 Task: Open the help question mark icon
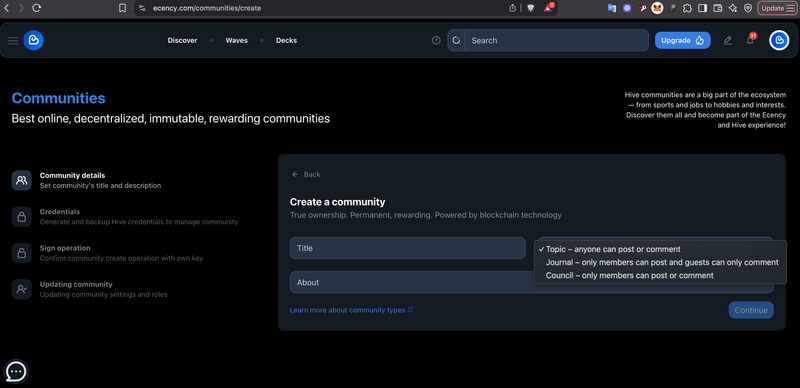click(x=436, y=40)
